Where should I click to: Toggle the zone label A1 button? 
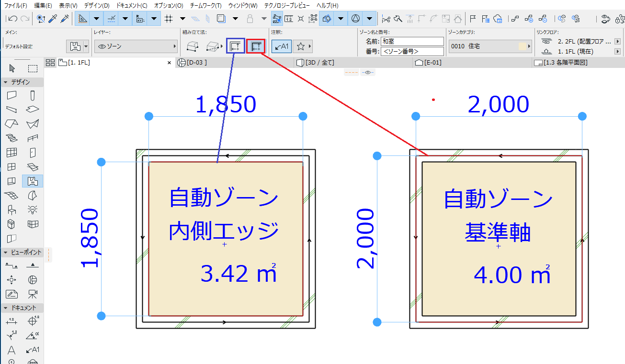coord(281,46)
